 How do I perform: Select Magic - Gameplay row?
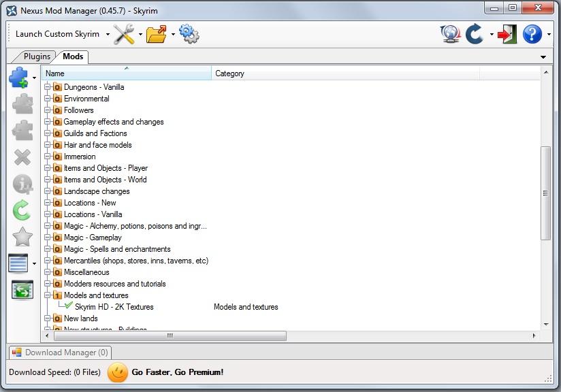click(x=93, y=238)
